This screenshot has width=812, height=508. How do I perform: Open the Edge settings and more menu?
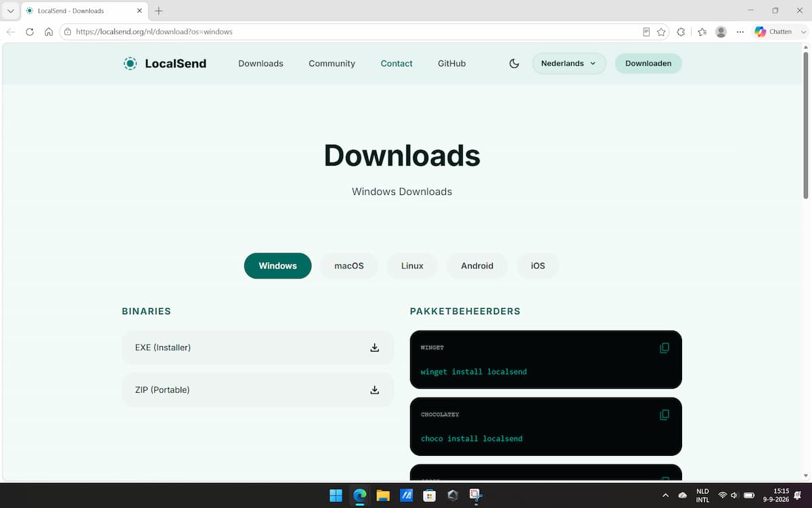740,32
